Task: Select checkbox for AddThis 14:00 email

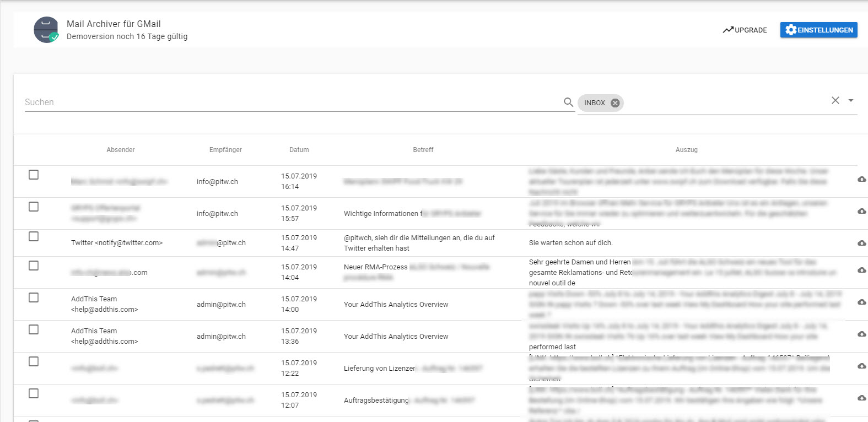Action: click(x=34, y=297)
